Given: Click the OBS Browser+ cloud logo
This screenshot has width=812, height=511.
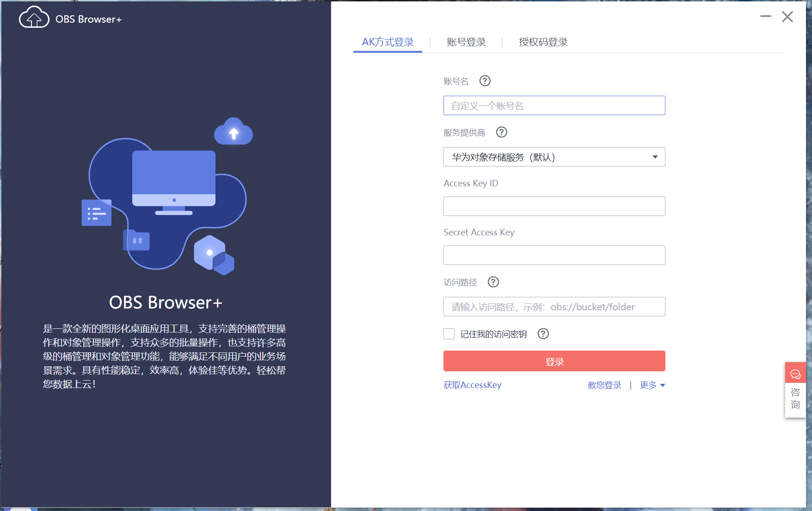Looking at the screenshot, I should [34, 17].
